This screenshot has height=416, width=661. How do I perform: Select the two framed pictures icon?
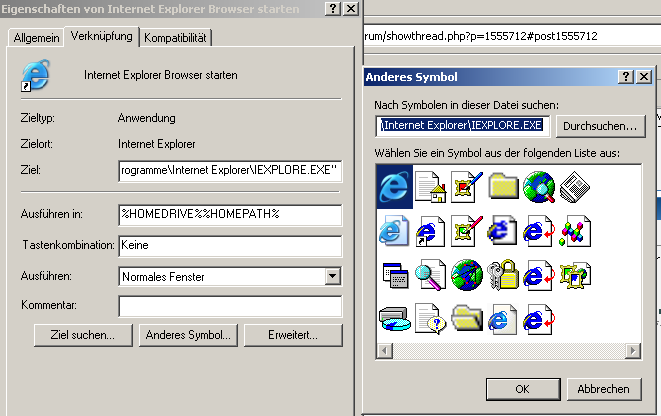tap(575, 275)
